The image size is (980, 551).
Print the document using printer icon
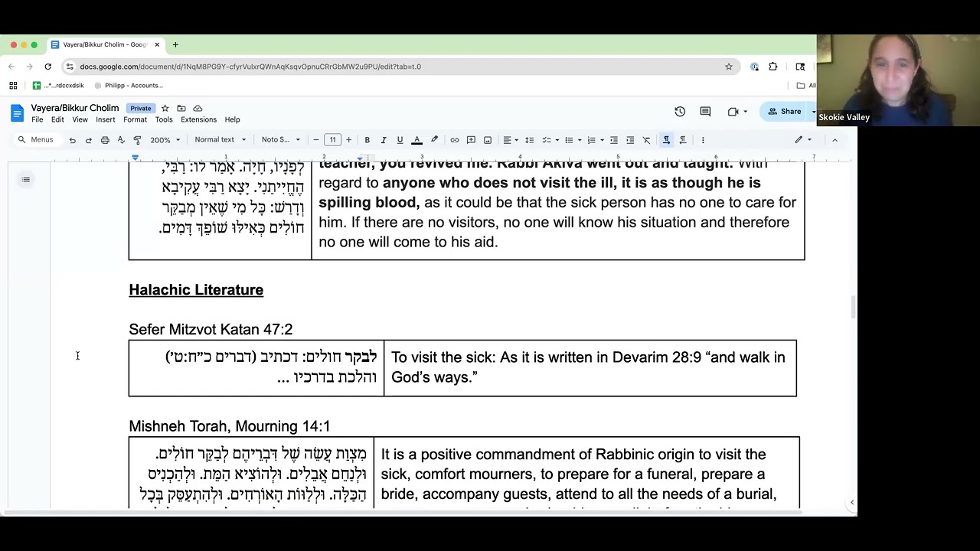point(105,140)
